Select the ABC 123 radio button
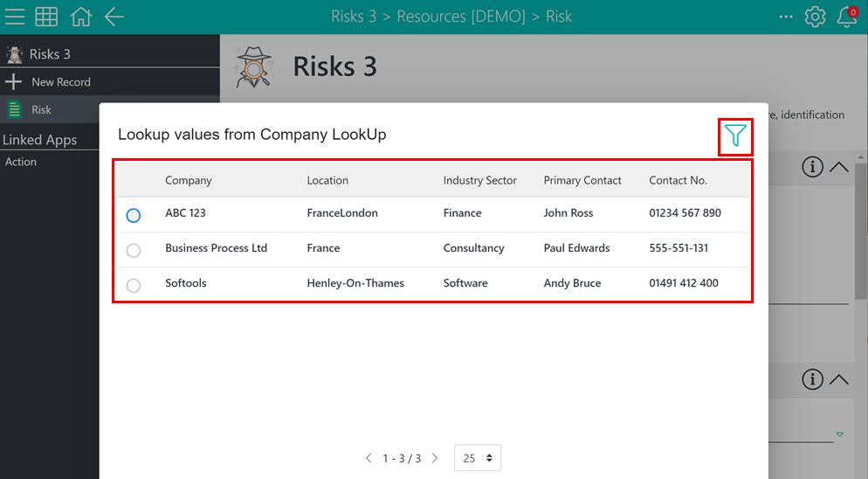868x479 pixels. (134, 215)
